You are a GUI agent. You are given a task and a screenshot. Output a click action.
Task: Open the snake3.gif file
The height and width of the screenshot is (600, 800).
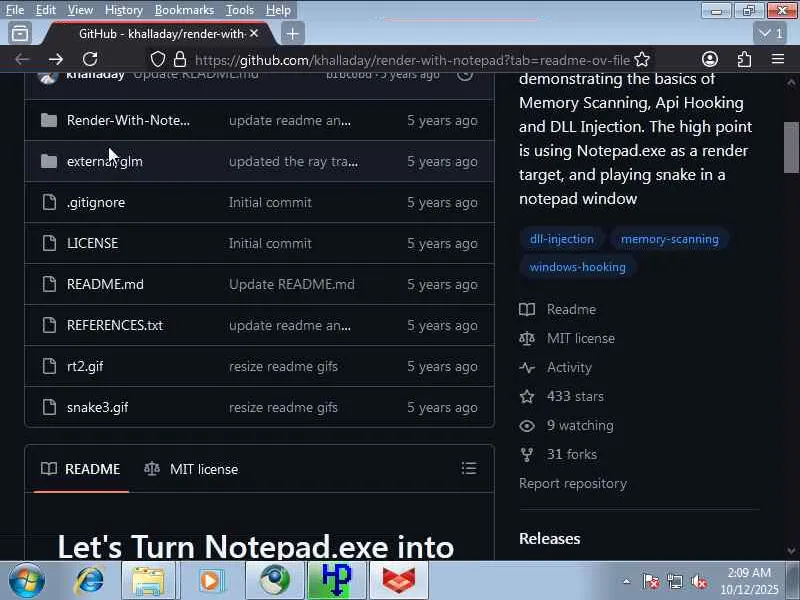(x=97, y=407)
